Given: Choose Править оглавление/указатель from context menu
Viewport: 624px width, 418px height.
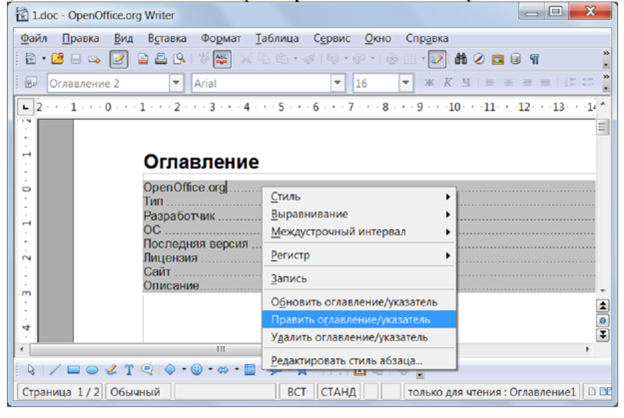Looking at the screenshot, I should tap(350, 320).
